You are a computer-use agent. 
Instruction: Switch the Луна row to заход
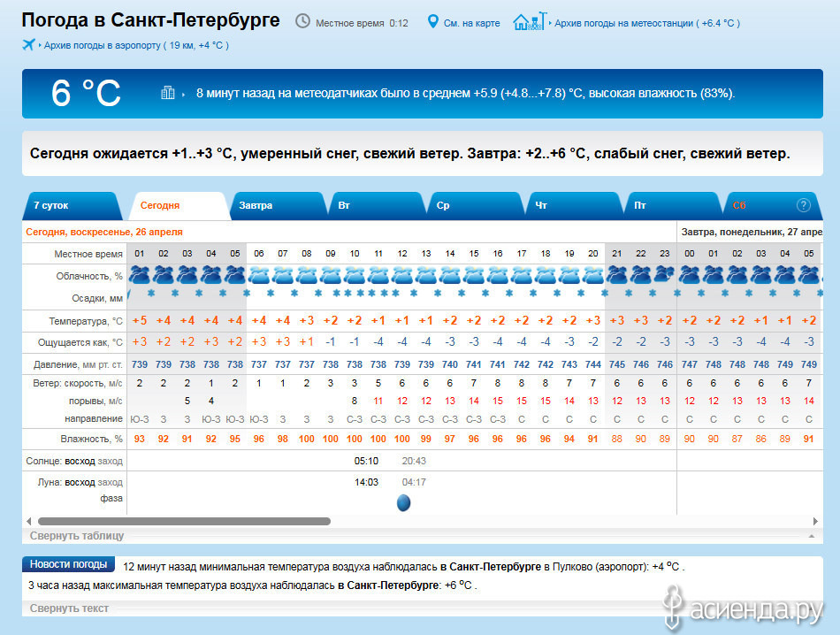point(111,482)
